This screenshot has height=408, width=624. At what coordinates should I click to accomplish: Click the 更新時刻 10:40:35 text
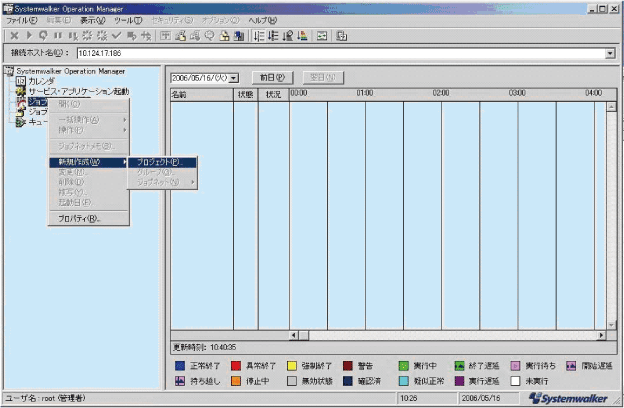pyautogui.click(x=205, y=347)
